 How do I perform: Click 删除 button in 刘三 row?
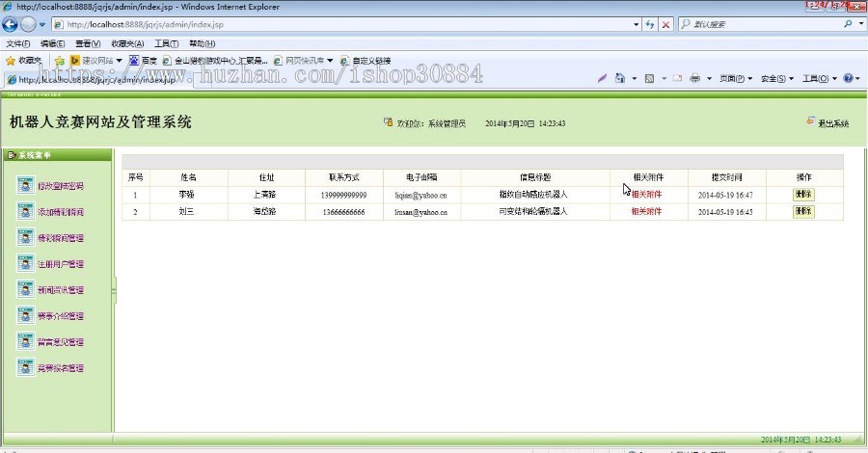point(803,211)
